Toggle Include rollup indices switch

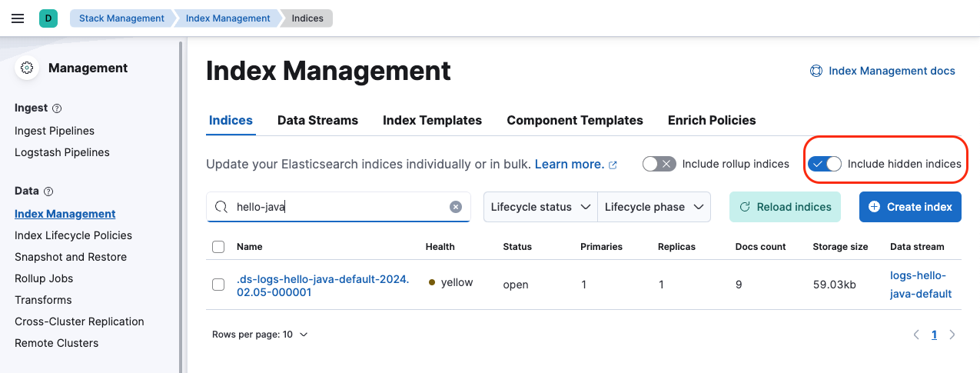pyautogui.click(x=659, y=164)
